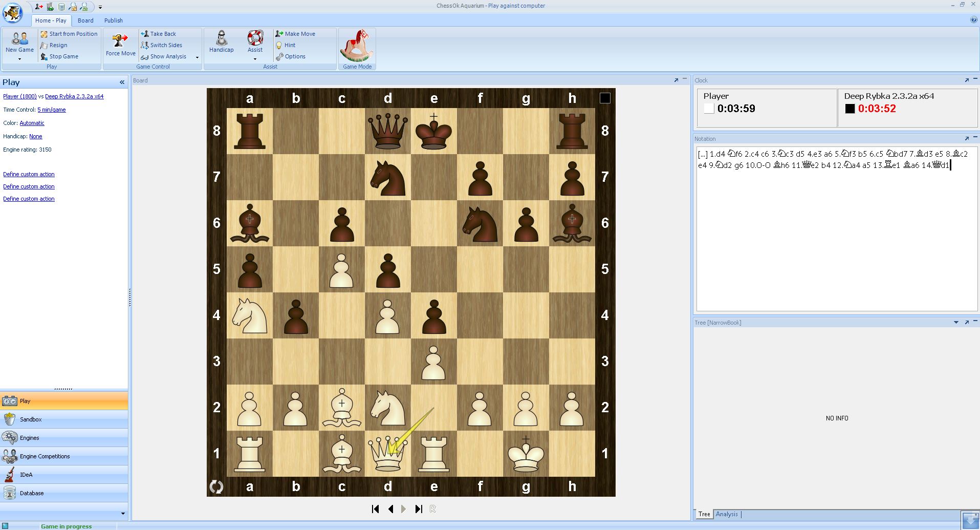Image resolution: width=980 pixels, height=530 pixels.
Task: Click the New Game icon
Action: 19,39
